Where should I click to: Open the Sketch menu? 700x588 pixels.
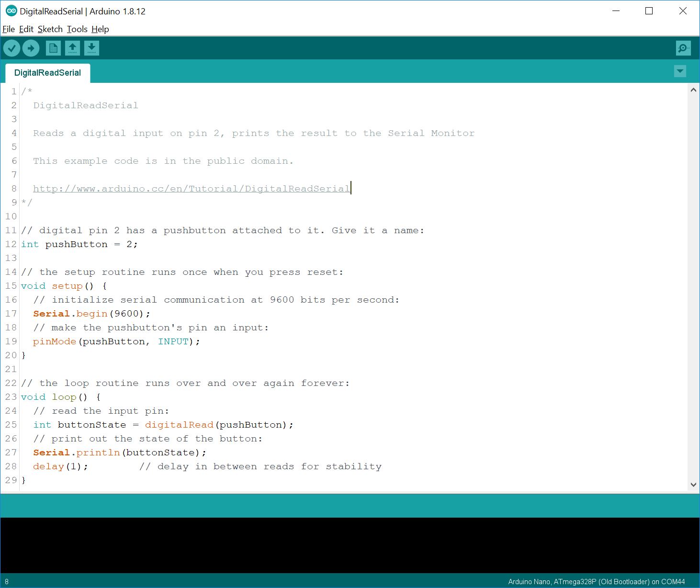50,29
